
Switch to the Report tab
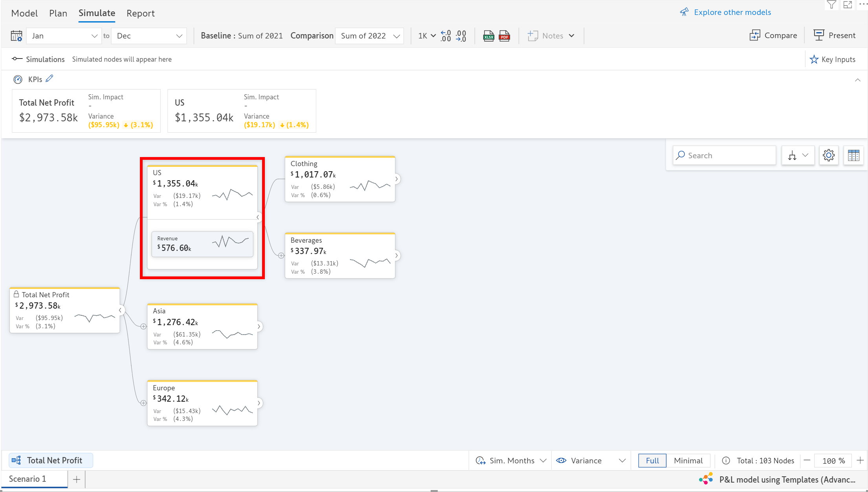point(140,13)
